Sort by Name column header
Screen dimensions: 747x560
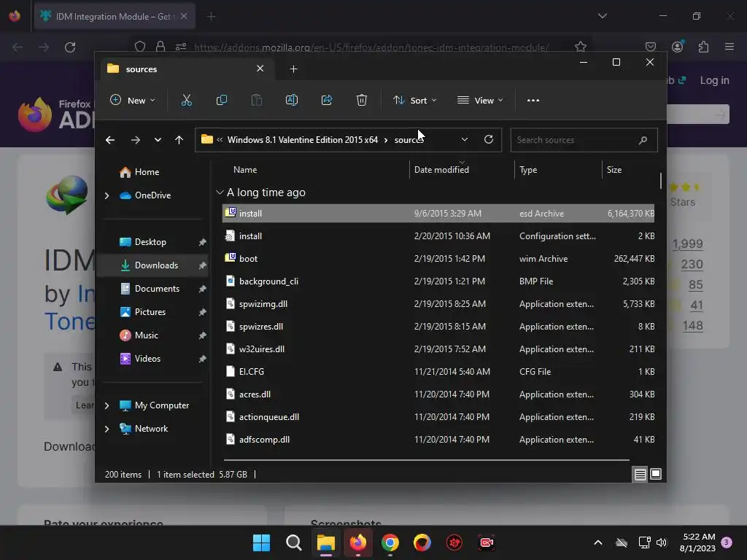(x=245, y=169)
